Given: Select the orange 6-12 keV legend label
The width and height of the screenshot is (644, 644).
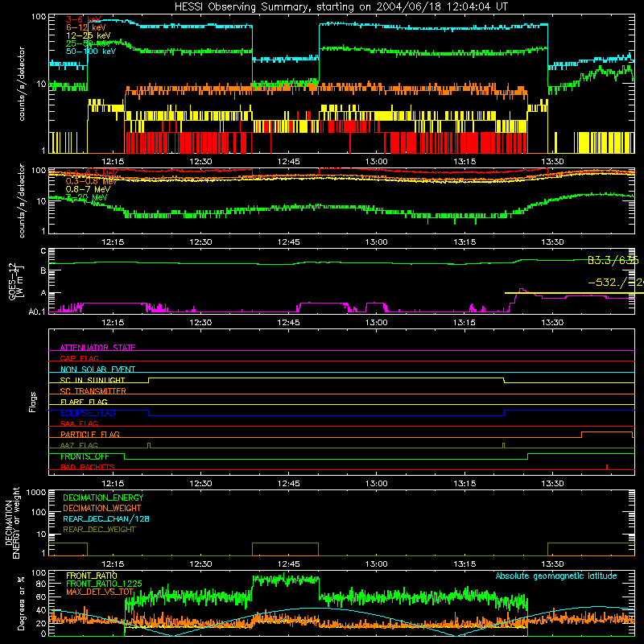Looking at the screenshot, I should click(x=86, y=27).
